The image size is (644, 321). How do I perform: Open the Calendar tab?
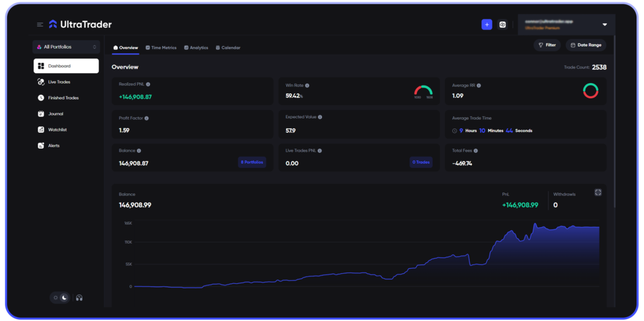pos(228,48)
